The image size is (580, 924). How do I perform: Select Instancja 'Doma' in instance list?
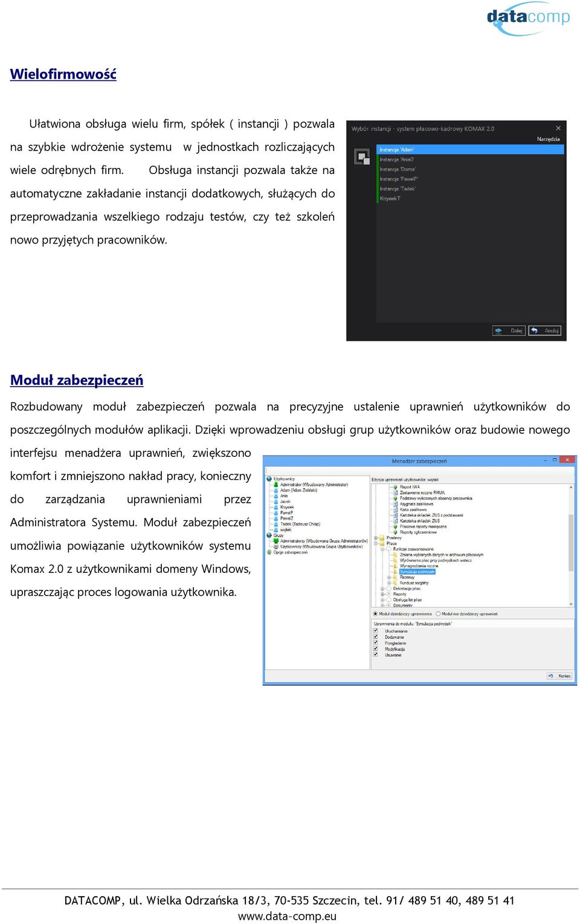click(x=470, y=169)
